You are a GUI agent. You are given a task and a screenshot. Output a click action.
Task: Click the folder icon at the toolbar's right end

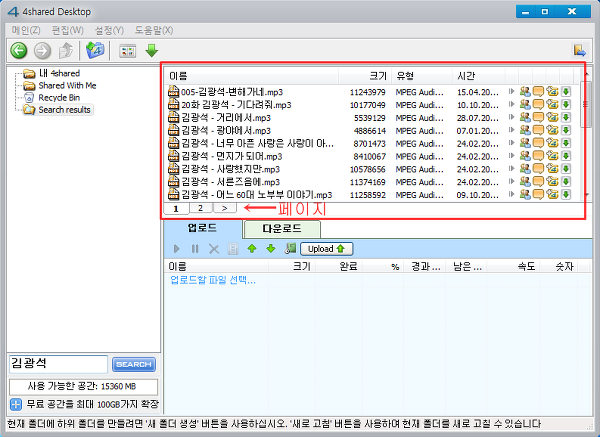(579, 50)
